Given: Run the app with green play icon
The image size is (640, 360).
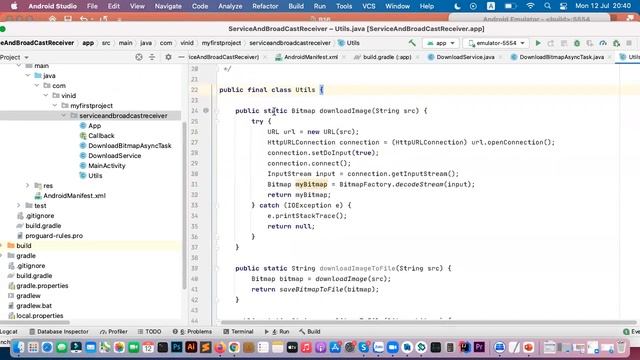Looking at the screenshot, I should click(538, 43).
